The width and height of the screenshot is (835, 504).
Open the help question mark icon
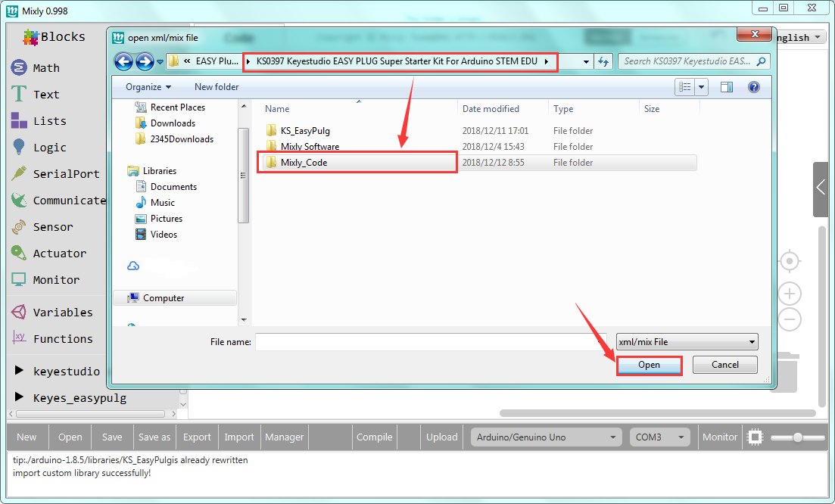coord(753,87)
